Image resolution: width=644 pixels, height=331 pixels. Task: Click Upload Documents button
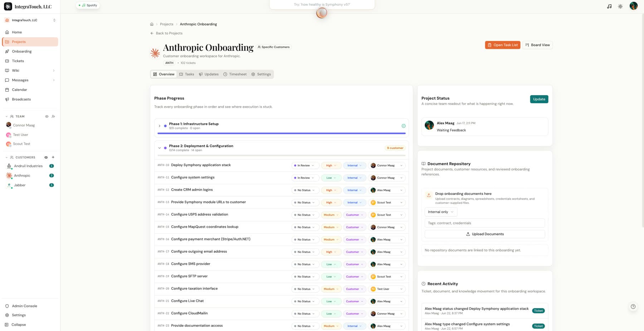(x=484, y=234)
